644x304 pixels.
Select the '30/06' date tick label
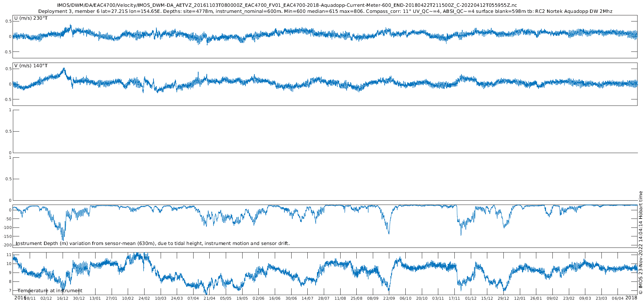coord(291,298)
